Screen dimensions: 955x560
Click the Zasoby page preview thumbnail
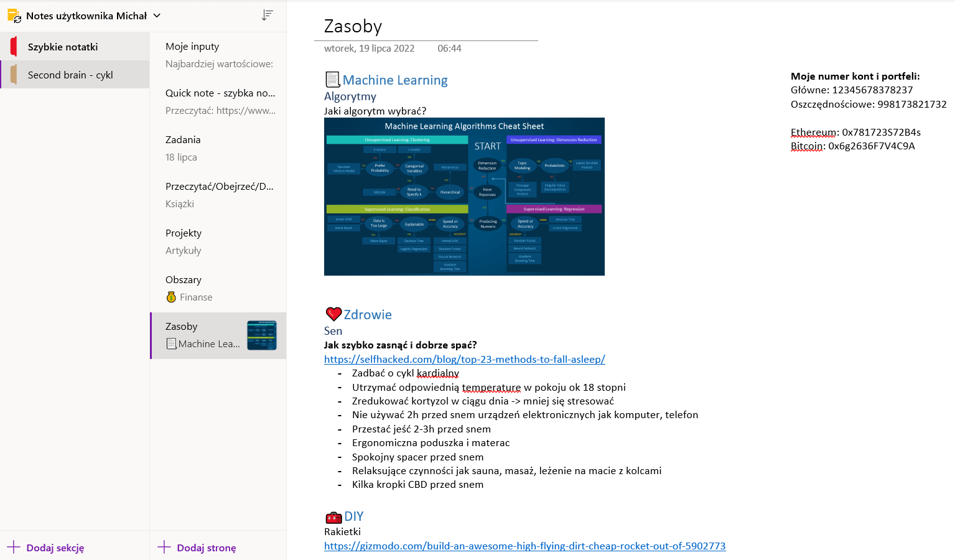click(x=262, y=335)
